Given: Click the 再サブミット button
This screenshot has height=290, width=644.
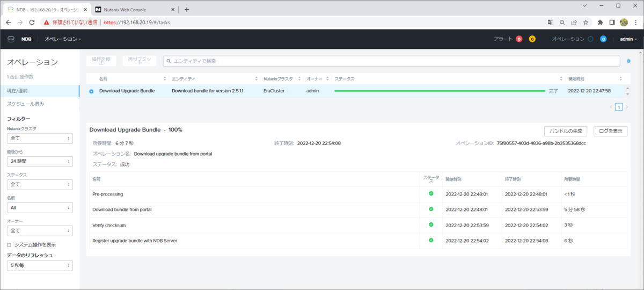Looking at the screenshot, I should 140,61.
